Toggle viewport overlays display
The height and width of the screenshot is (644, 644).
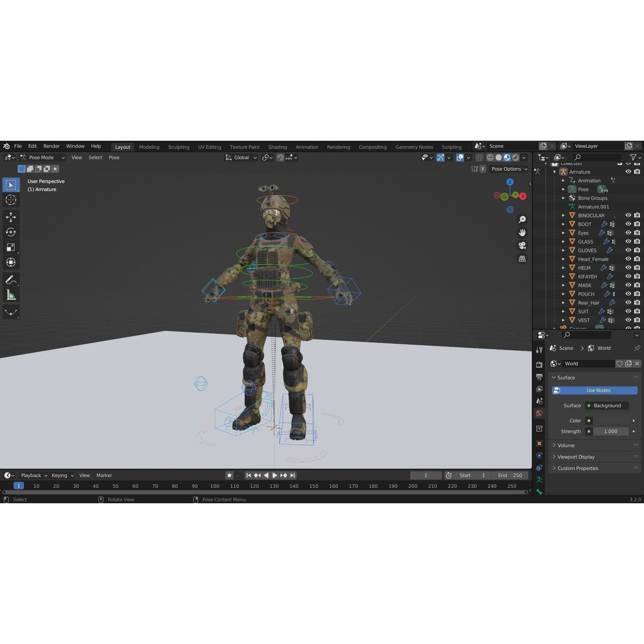tap(460, 157)
